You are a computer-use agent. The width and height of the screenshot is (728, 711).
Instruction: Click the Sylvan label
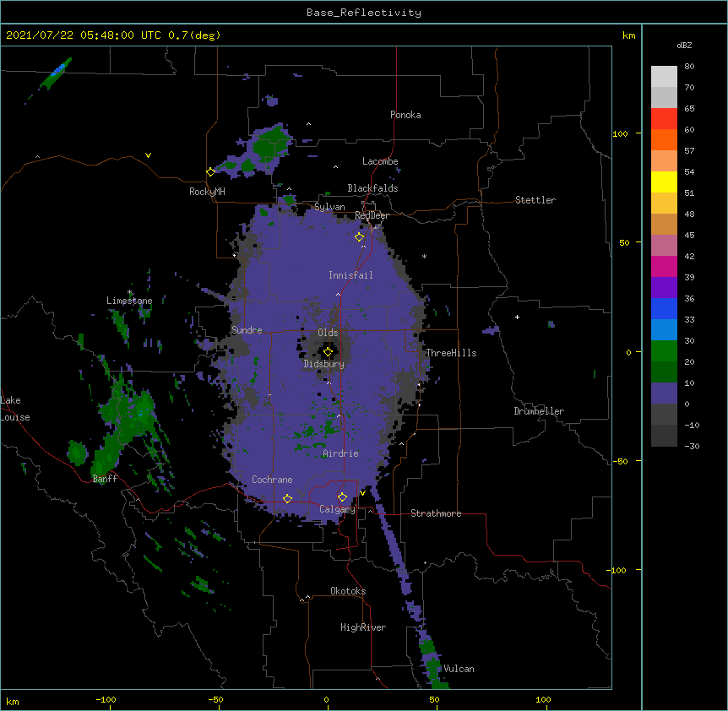(x=329, y=207)
